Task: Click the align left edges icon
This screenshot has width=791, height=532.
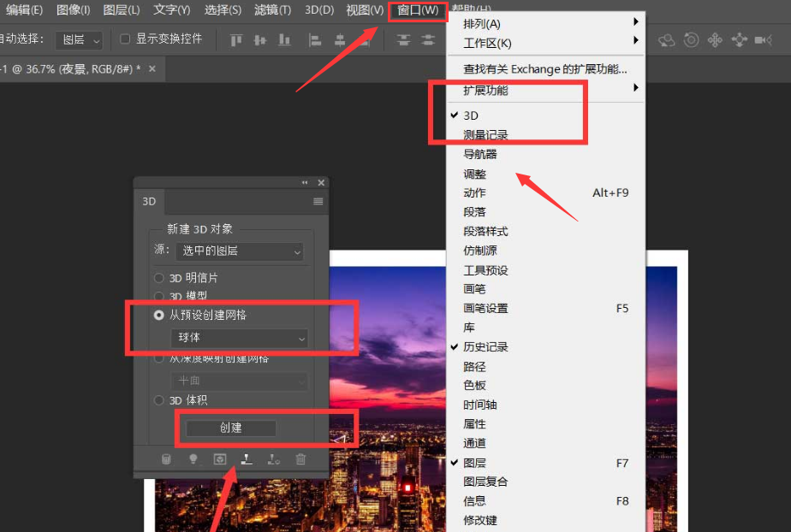Action: 315,39
